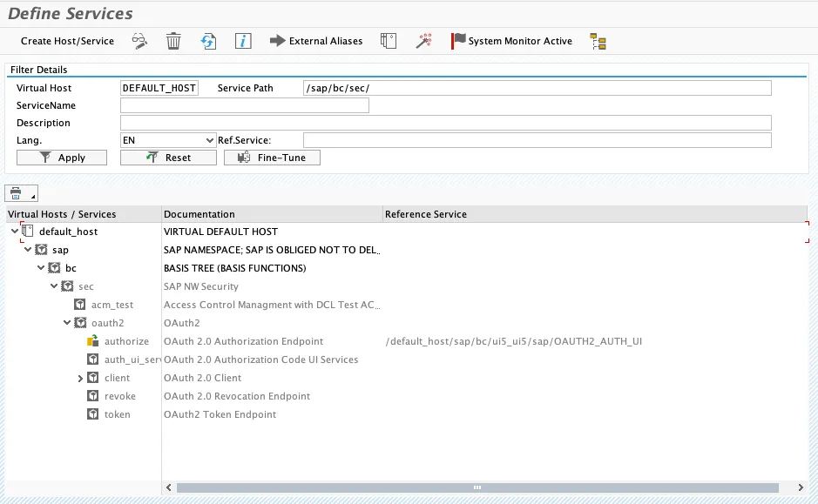Expand the client tree node

(80, 379)
